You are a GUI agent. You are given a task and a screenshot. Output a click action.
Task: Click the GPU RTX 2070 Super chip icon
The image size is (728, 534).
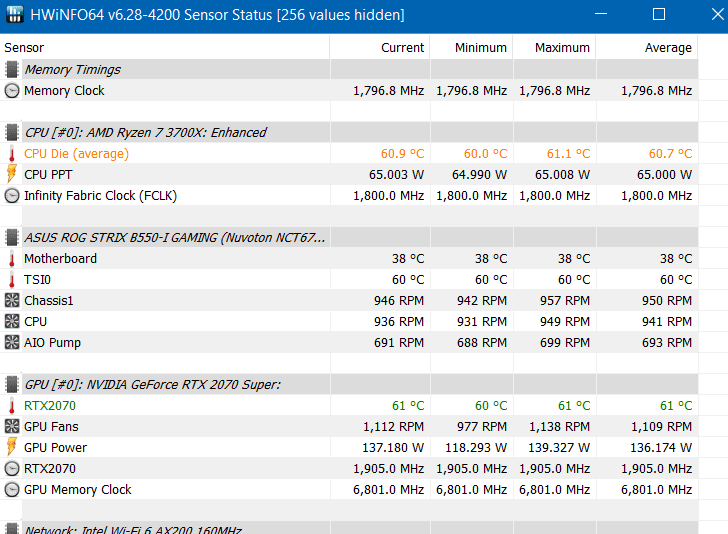coord(12,384)
